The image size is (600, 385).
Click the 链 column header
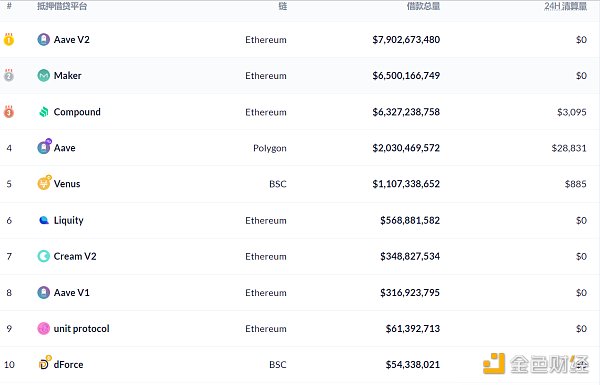pos(282,6)
